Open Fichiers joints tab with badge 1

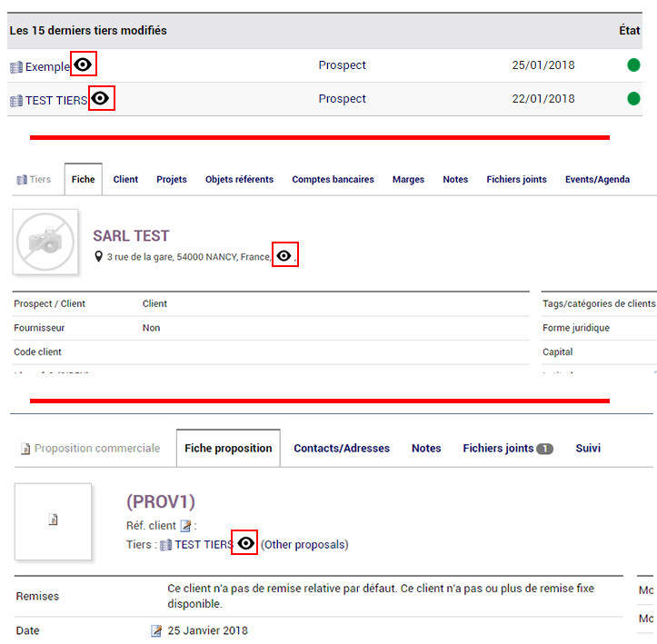coord(508,449)
